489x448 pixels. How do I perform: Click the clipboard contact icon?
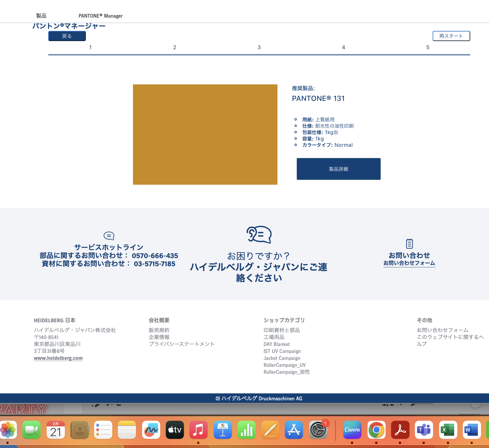409,244
